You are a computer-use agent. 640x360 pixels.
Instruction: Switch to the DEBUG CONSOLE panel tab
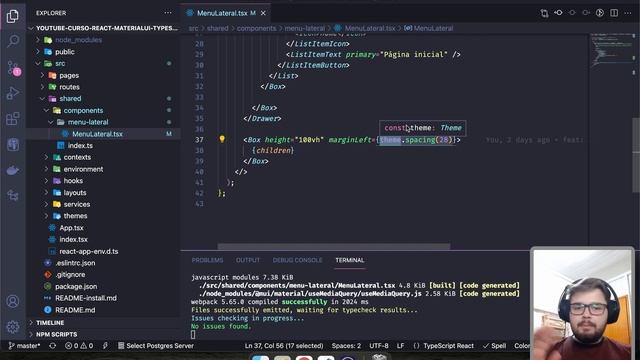click(298, 260)
